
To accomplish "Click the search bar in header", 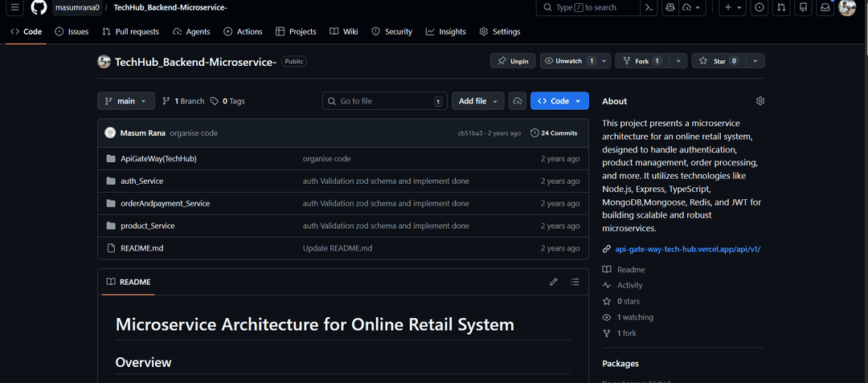I will click(x=588, y=8).
